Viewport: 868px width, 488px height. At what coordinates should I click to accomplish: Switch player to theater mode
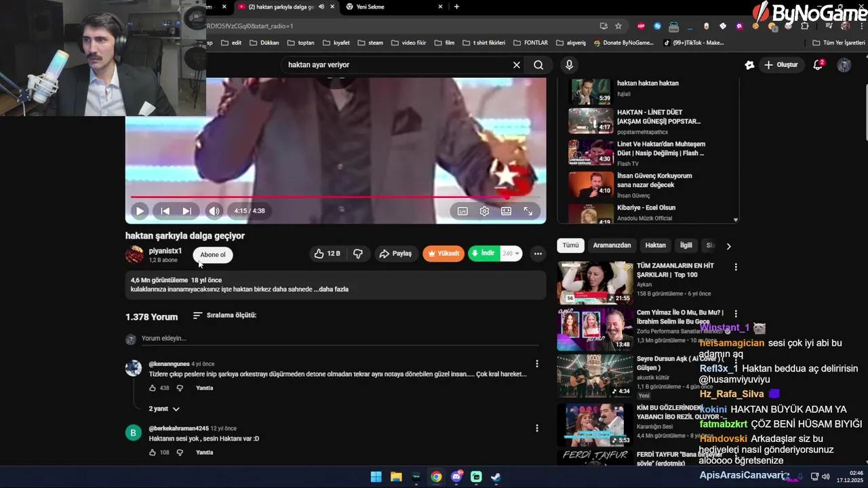[x=506, y=211]
